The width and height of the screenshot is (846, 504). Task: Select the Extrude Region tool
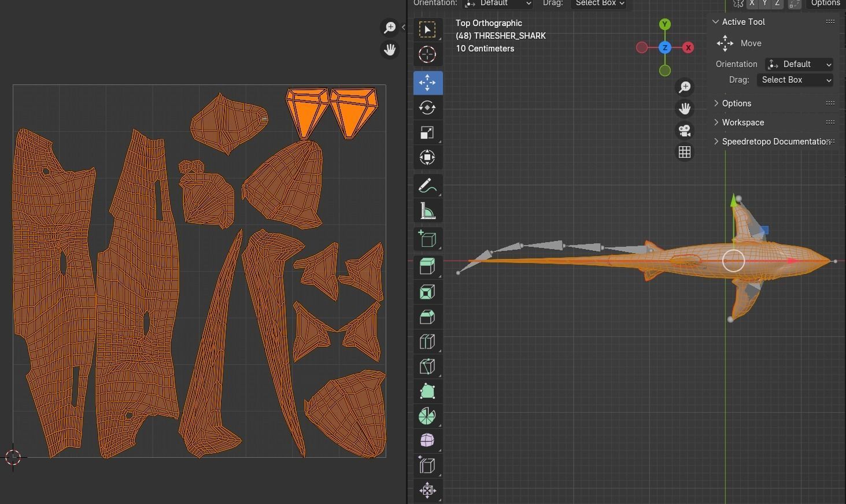pyautogui.click(x=427, y=266)
